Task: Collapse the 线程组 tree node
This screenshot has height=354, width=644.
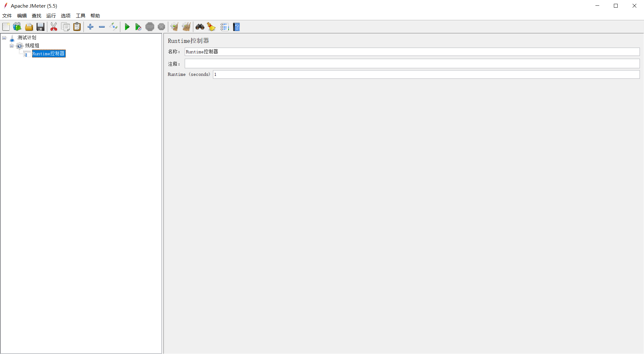Action: pos(12,46)
